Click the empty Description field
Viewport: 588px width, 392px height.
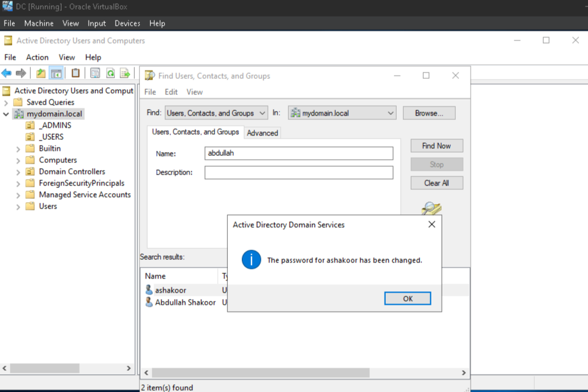tap(299, 173)
